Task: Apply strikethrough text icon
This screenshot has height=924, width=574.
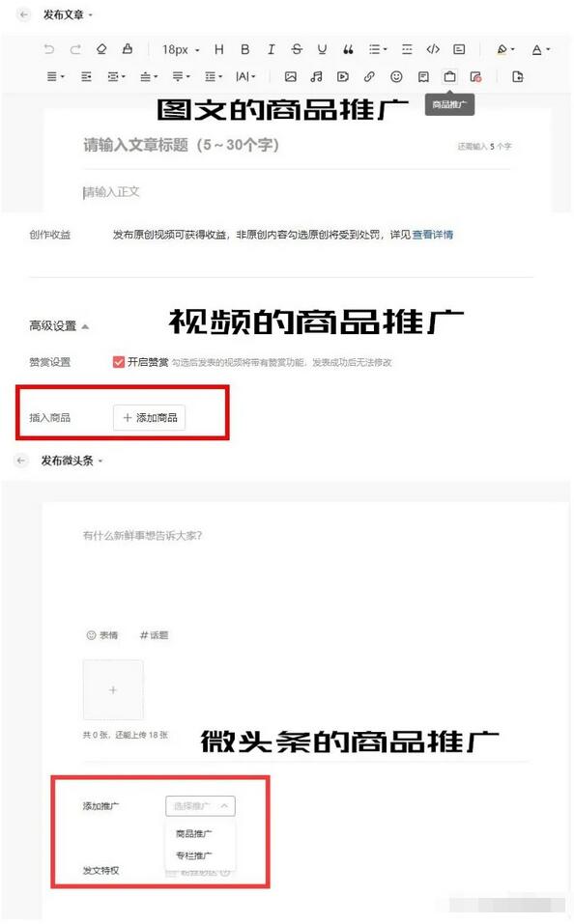Action: [x=297, y=49]
